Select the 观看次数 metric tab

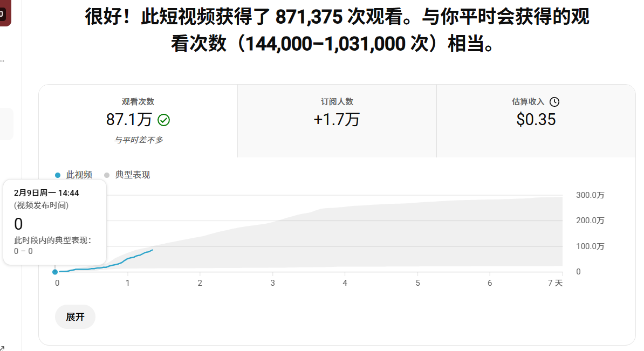[138, 121]
